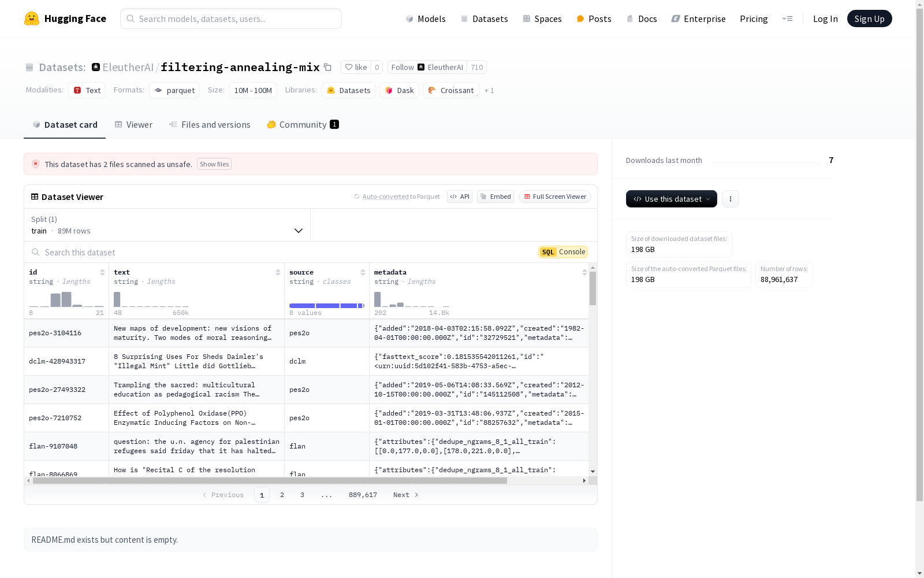Click the EleutherAI organization avatar
This screenshot has height=578, width=924.
point(96,67)
